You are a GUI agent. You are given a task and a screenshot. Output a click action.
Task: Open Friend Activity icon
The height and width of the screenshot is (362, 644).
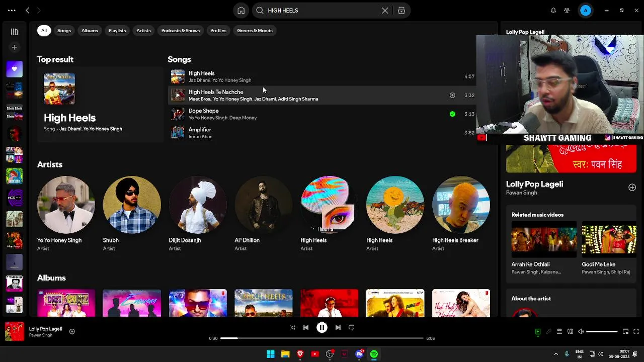567,11
